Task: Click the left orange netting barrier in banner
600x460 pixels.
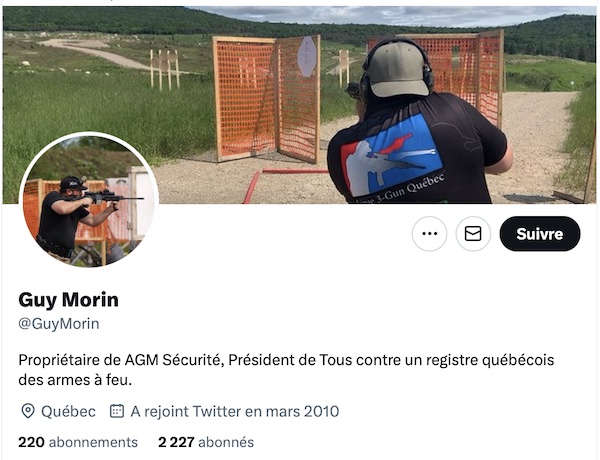Action: pos(266,99)
